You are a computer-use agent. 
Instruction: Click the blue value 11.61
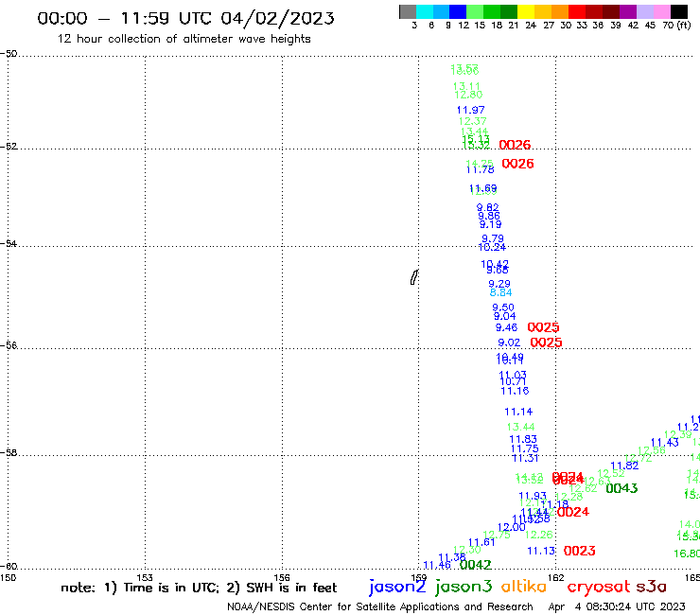pyautogui.click(x=481, y=543)
